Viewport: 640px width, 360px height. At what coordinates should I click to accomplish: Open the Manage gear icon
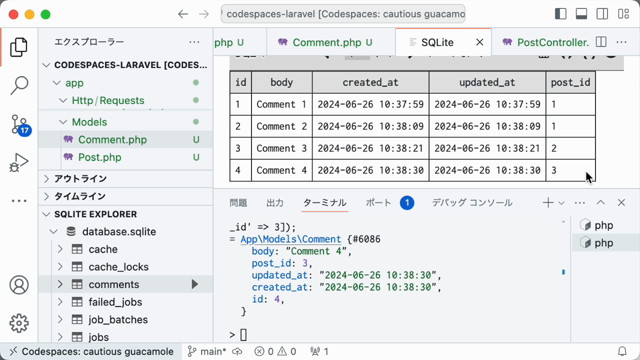19,323
